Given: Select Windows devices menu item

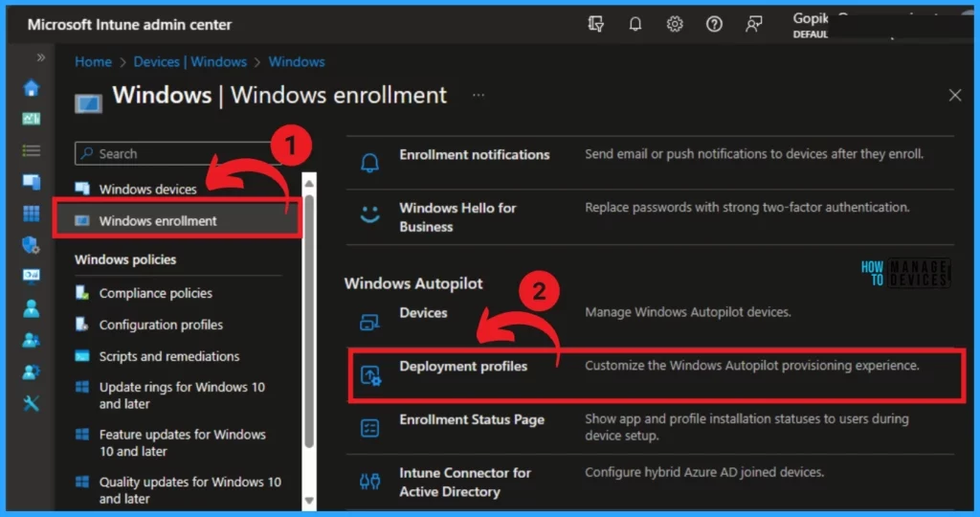Looking at the screenshot, I should (x=147, y=189).
